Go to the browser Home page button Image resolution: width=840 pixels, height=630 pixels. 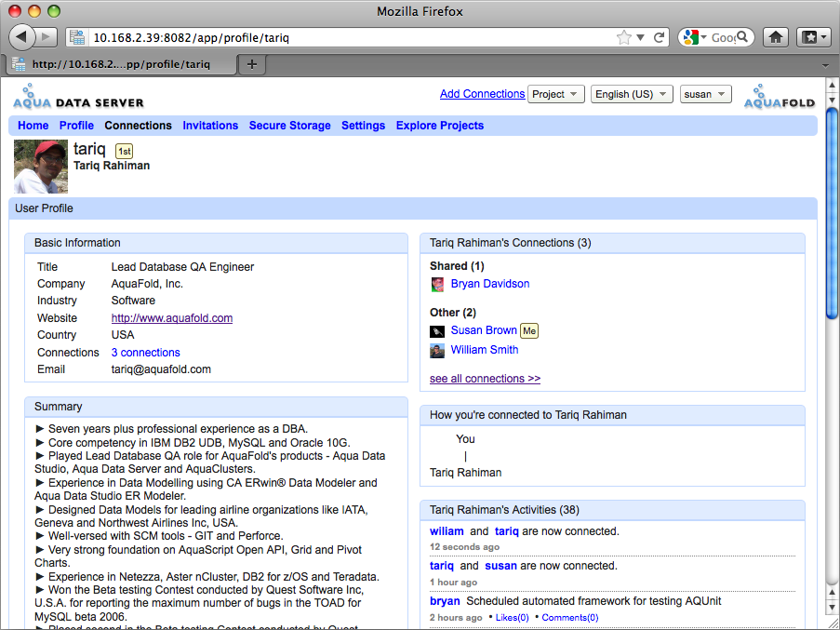776,37
